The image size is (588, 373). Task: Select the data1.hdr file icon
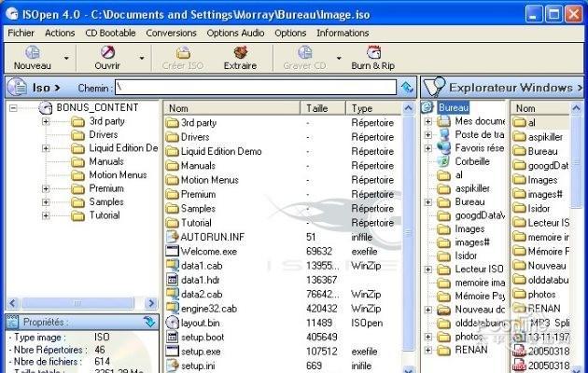click(x=172, y=280)
